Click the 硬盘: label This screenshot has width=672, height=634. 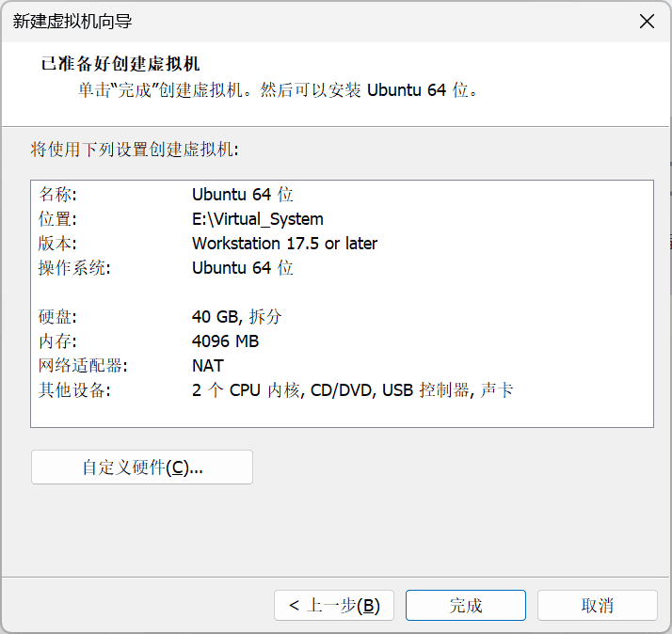point(57,317)
